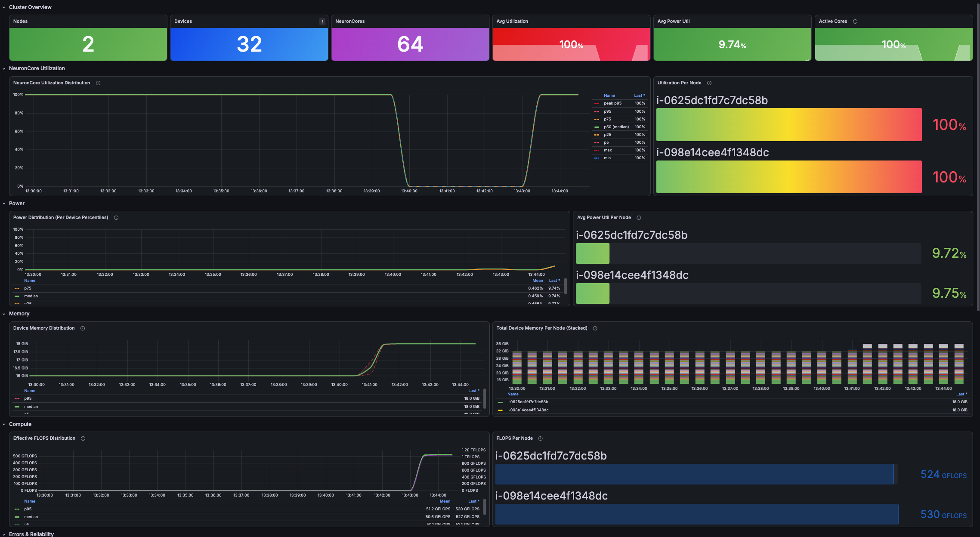The height and width of the screenshot is (537, 980).
Task: Click the info icon beside NeuronCore Utilization Distribution
Action: coord(98,83)
